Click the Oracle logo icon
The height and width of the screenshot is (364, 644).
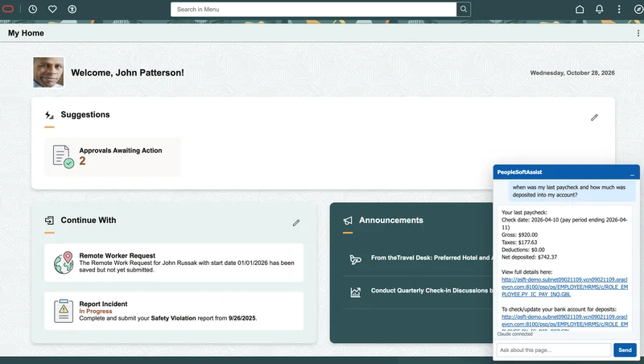click(x=7, y=9)
